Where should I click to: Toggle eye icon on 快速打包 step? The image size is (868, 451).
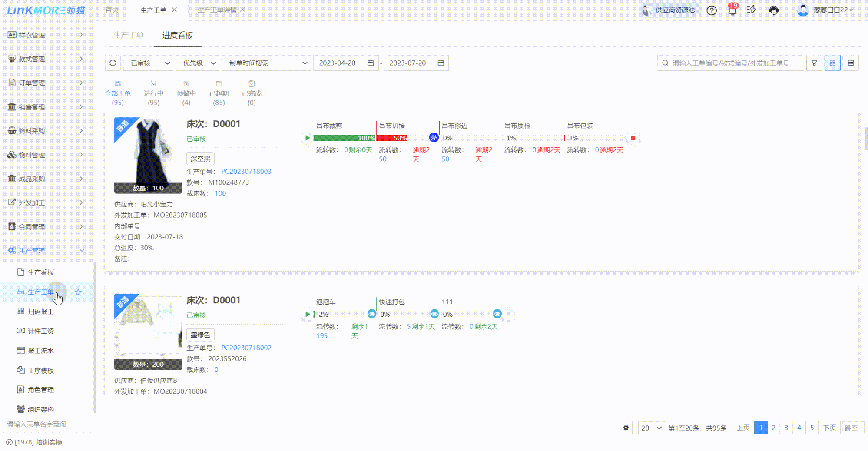pos(434,314)
